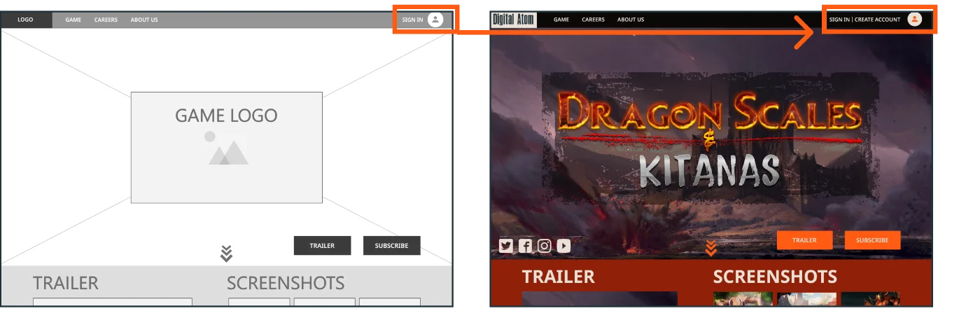Image resolution: width=980 pixels, height=318 pixels.
Task: Click the dark TRAILER button in the wireframe
Action: pos(322,246)
